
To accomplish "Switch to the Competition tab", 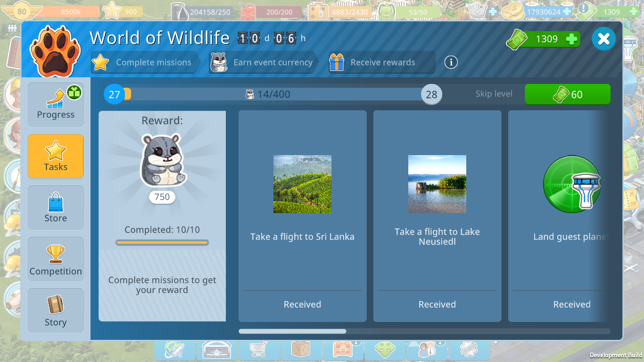I will click(56, 259).
